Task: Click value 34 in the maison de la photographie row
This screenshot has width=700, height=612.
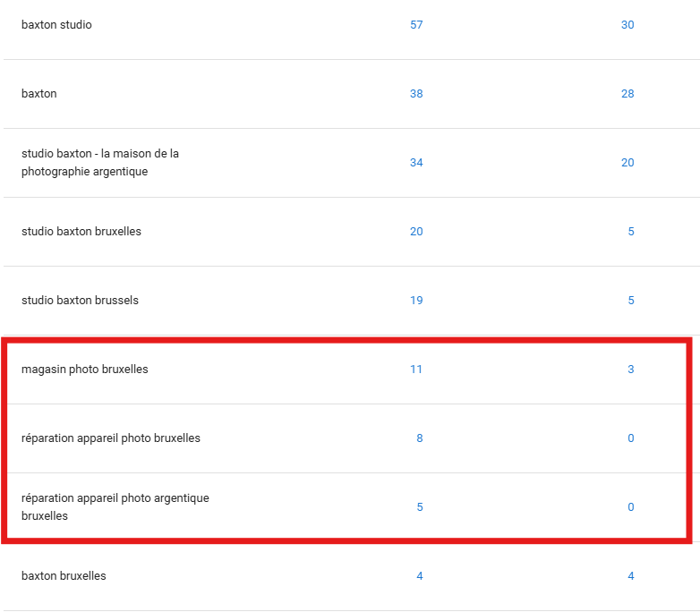Action: 416,163
